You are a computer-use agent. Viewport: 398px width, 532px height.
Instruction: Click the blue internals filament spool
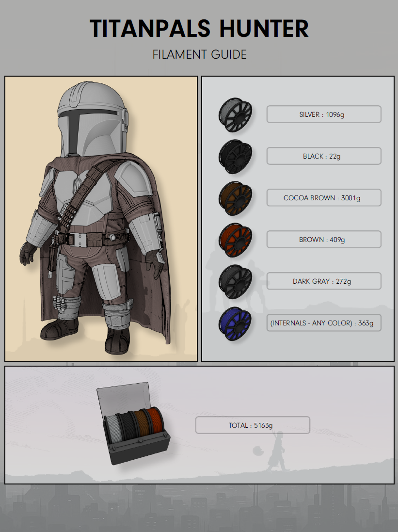pos(235,323)
